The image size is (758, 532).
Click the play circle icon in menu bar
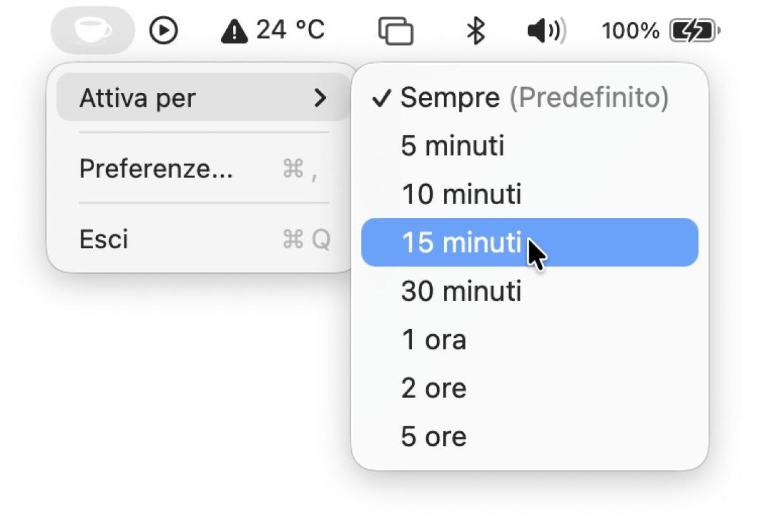click(163, 28)
